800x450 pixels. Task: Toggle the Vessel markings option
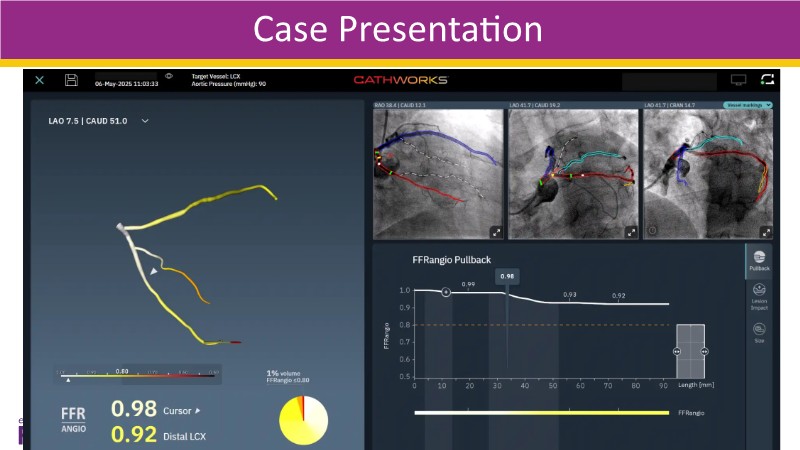(748, 104)
